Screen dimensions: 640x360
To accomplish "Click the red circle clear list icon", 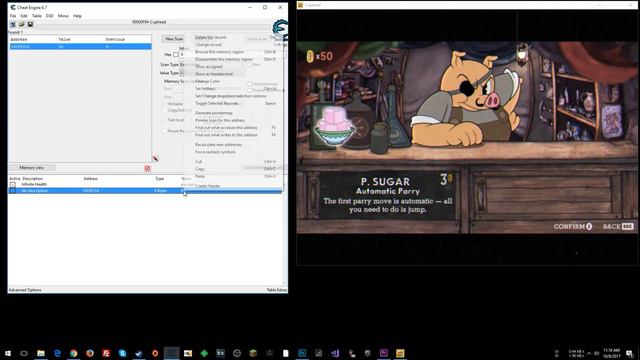I will [x=147, y=168].
